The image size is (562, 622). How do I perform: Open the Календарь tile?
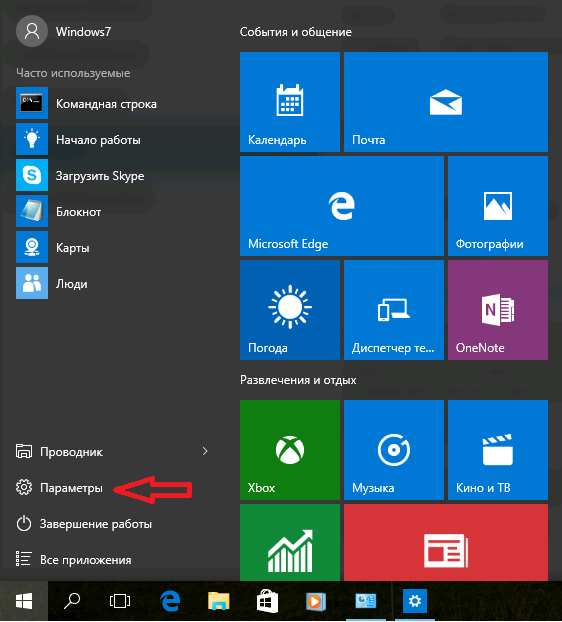(290, 102)
